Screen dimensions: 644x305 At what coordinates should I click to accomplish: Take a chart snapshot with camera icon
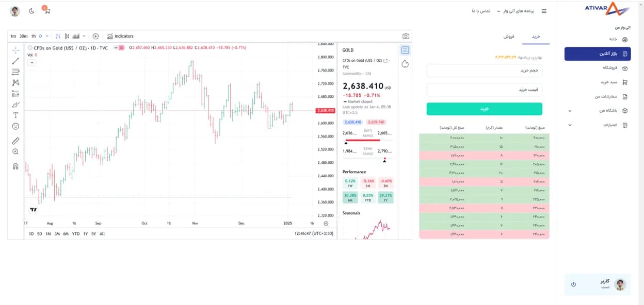tap(406, 36)
